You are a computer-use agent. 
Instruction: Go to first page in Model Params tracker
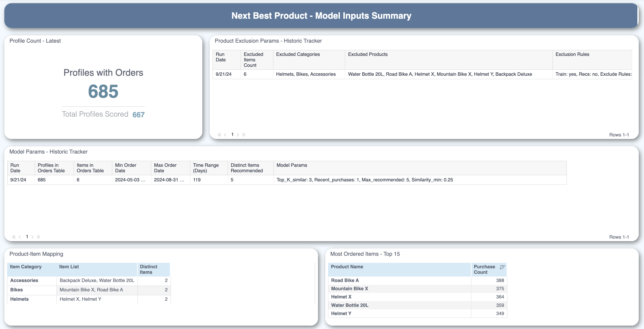click(14, 237)
